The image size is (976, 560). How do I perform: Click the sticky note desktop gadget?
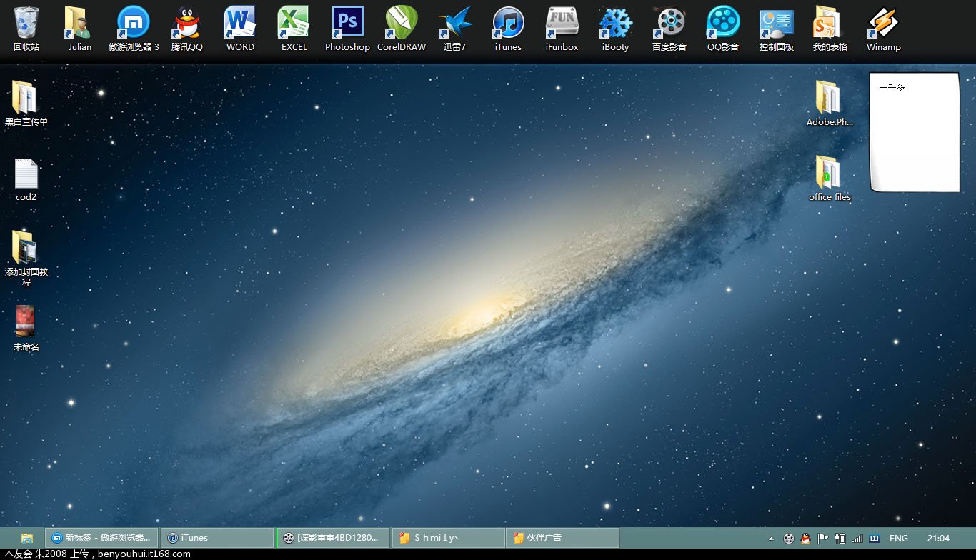coord(914,132)
